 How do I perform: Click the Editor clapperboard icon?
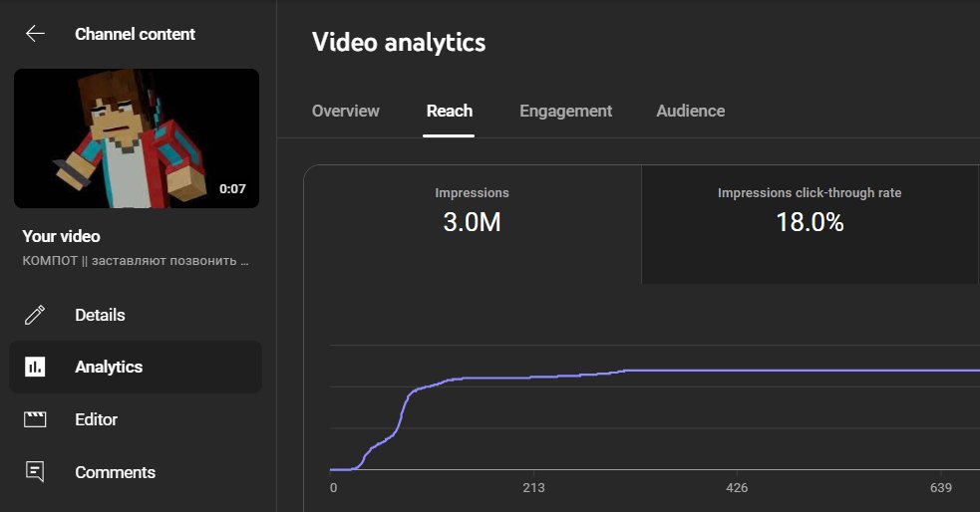[x=35, y=419]
